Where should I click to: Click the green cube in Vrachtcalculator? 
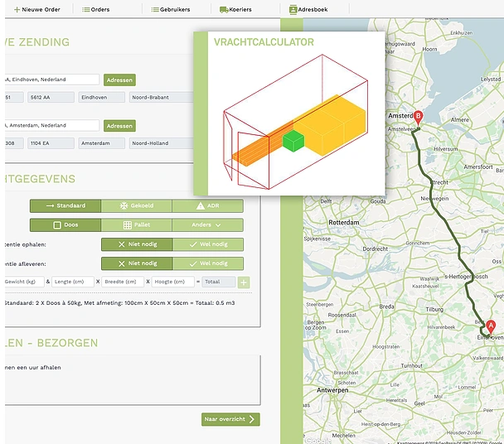[x=293, y=141]
